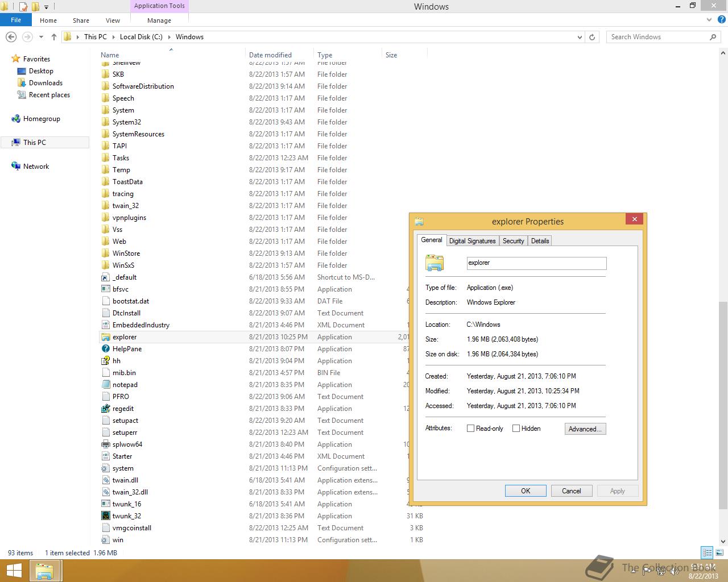Screen dimensions: 728x582
Task: Switch to Details view icon in status bar
Action: point(707,552)
